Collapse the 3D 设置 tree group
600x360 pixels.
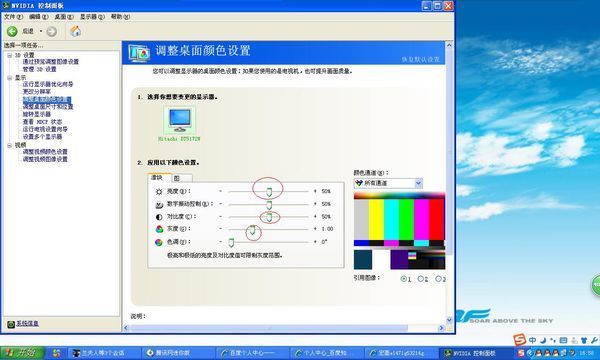(x=10, y=55)
